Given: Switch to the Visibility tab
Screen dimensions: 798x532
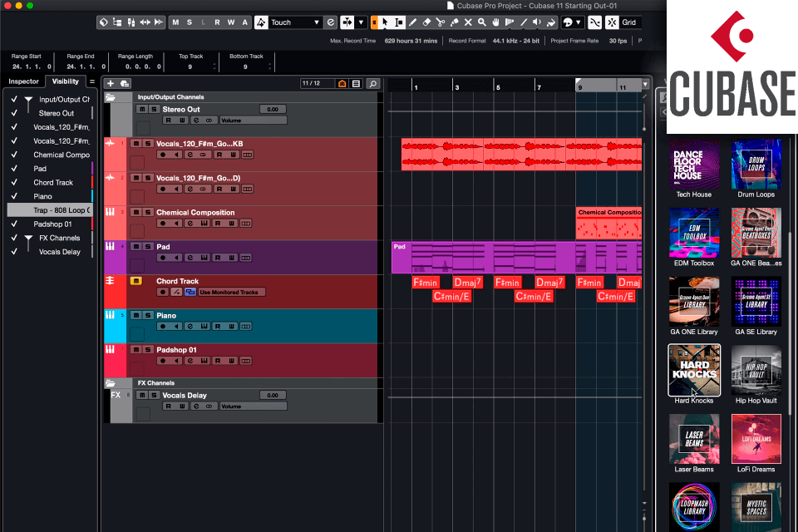Looking at the screenshot, I should 65,81.
